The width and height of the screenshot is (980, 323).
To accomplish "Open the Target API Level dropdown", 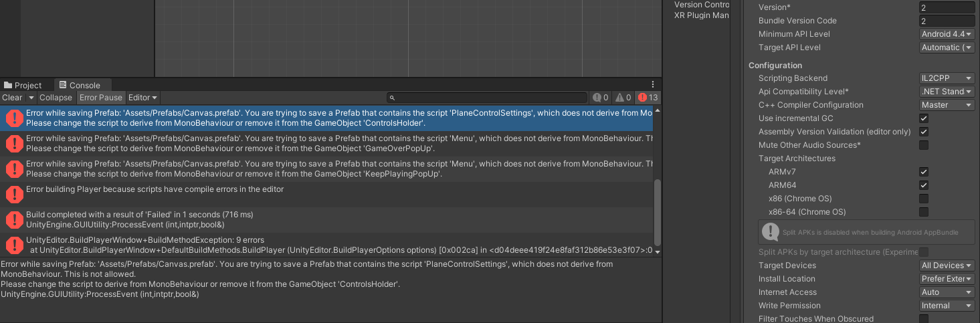I will point(947,47).
